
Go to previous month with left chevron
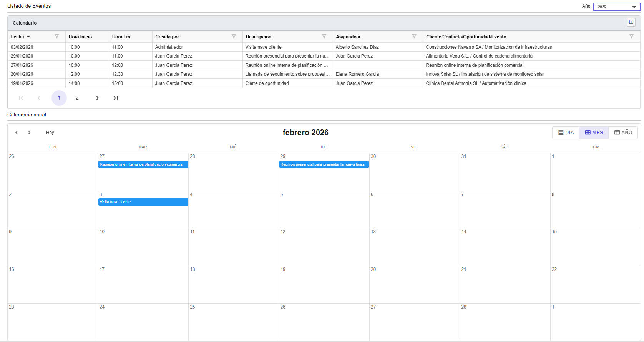17,133
